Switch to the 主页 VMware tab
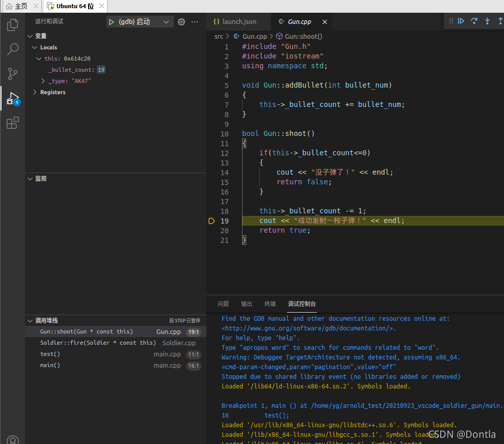 (21, 6)
